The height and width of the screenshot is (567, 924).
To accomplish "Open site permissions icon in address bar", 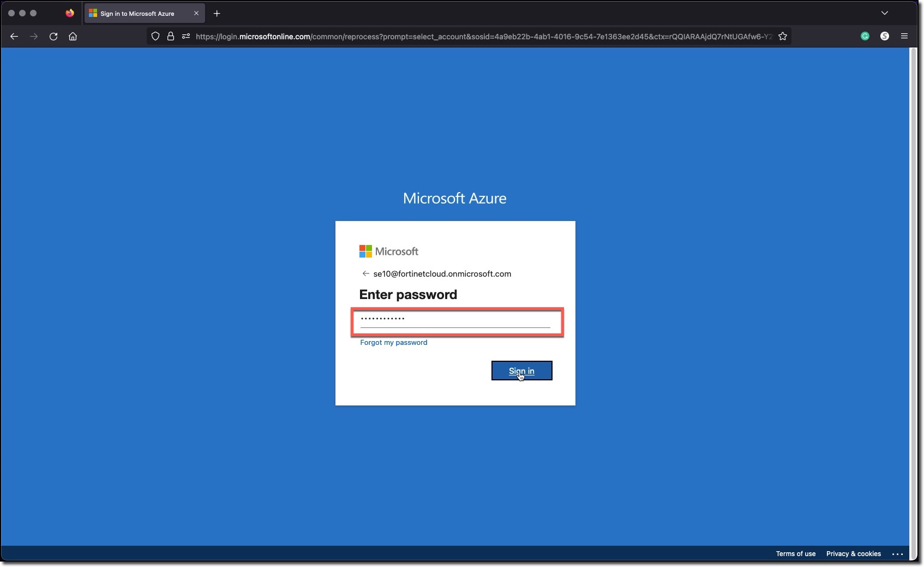I will 186,37.
